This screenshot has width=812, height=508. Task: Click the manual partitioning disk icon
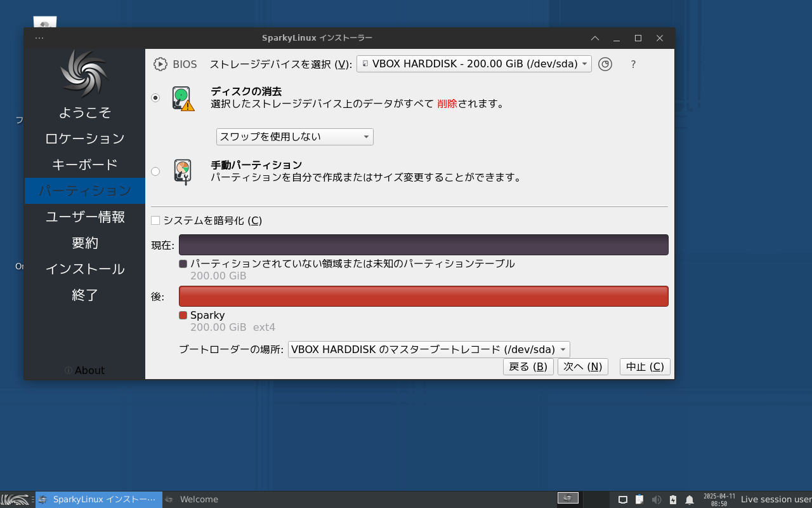[x=183, y=171]
